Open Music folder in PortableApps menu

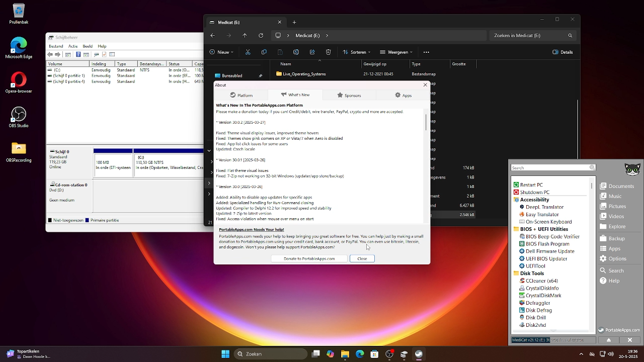pyautogui.click(x=611, y=196)
